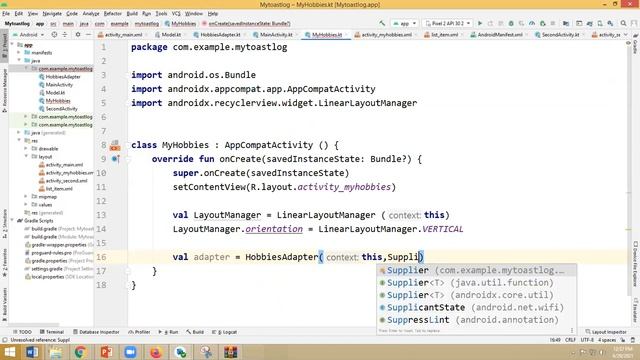Screen dimensions: 640x360
Task: Open the Android project view dropdown
Action: [x=28, y=35]
